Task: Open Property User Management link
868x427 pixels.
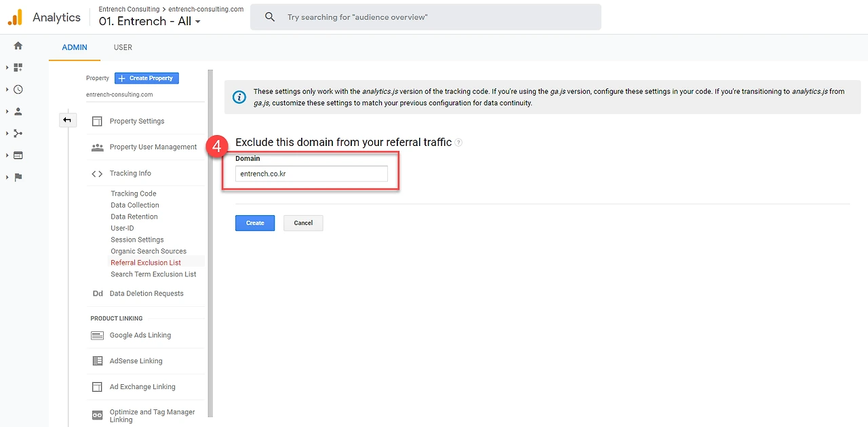Action: tap(153, 147)
